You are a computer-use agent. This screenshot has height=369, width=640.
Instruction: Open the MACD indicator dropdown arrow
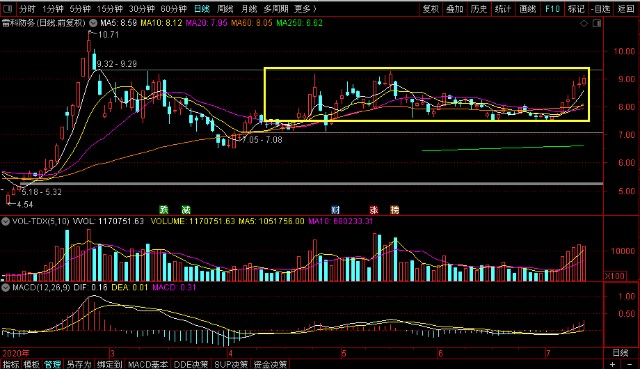(5, 287)
